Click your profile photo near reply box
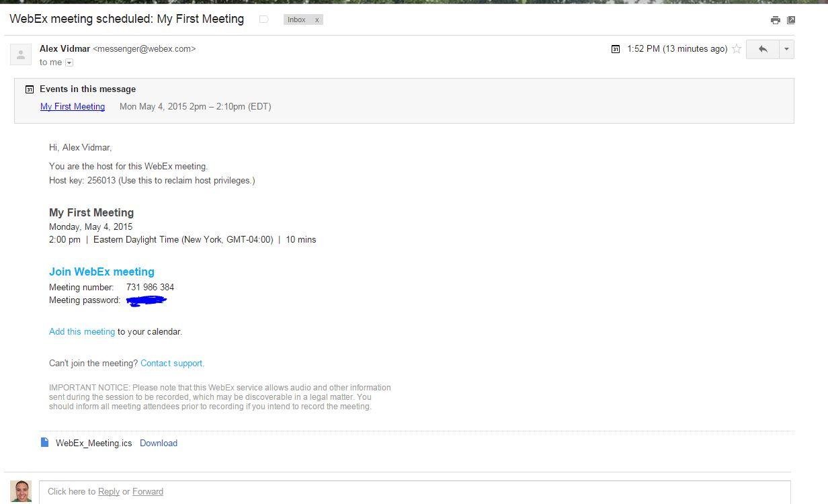The image size is (828, 504). (21, 491)
